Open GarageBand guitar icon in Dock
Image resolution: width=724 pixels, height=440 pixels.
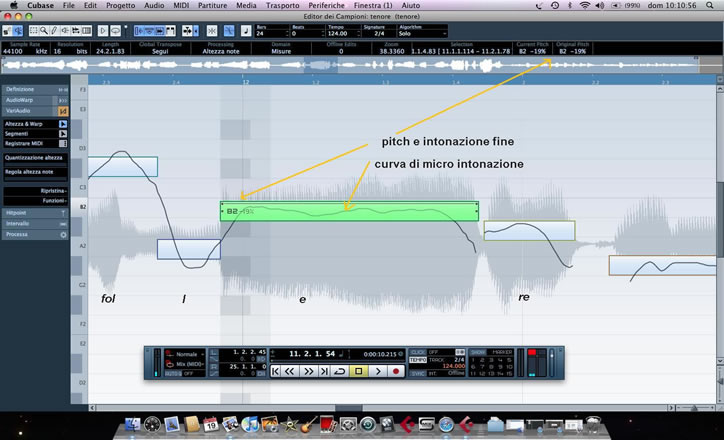pyautogui.click(x=308, y=424)
